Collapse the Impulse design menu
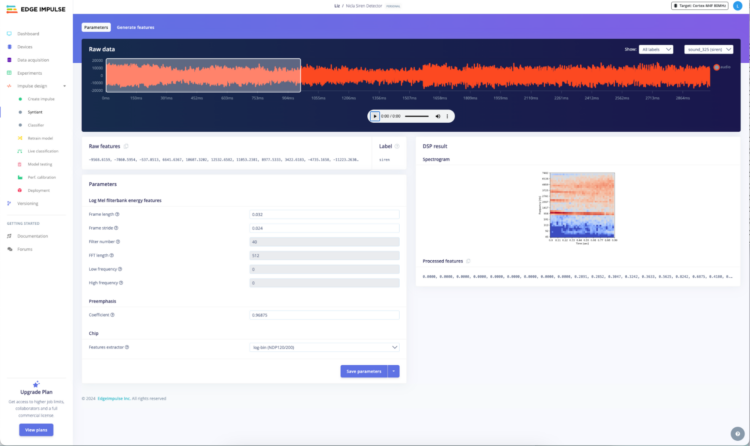750x446 pixels. 64,86
